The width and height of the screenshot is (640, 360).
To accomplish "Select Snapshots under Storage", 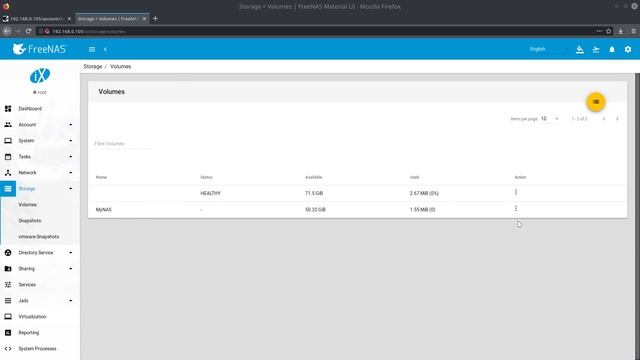I will point(29,220).
